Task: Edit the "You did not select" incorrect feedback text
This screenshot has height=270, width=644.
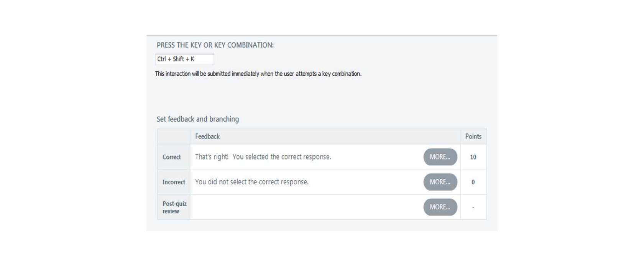Action: click(252, 182)
